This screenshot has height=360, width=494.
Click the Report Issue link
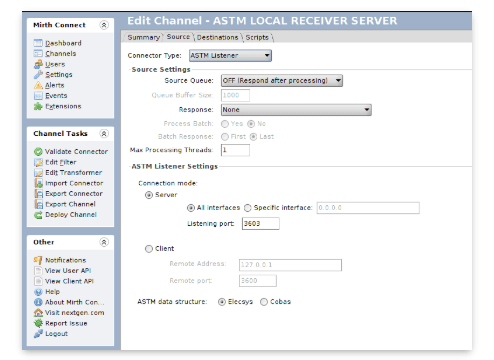[66, 323]
